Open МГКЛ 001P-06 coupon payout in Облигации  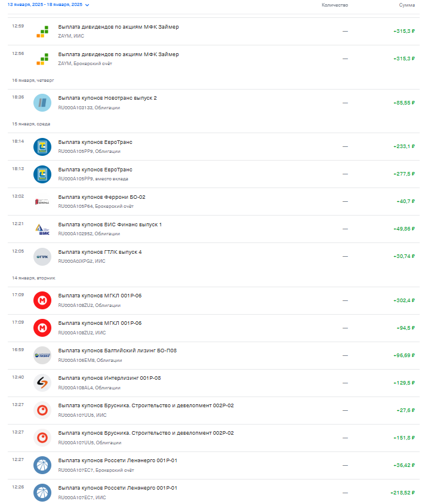tap(214, 300)
